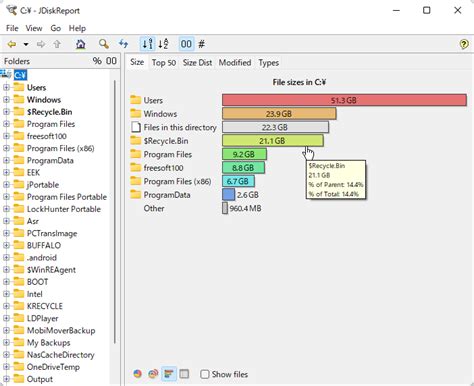Screen dimensions: 474x386
Task: Select OneDriveTemp folder in the tree
Action: click(x=53, y=367)
